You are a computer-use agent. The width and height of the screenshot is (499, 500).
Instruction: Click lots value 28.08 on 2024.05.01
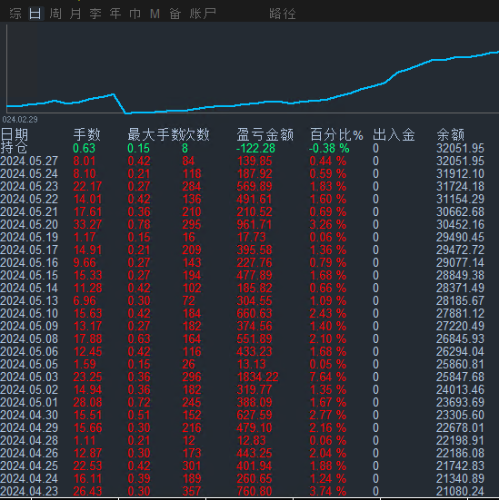tap(87, 402)
